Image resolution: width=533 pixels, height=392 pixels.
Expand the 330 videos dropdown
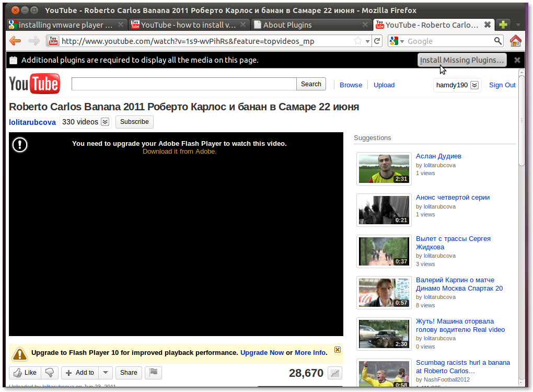[105, 122]
